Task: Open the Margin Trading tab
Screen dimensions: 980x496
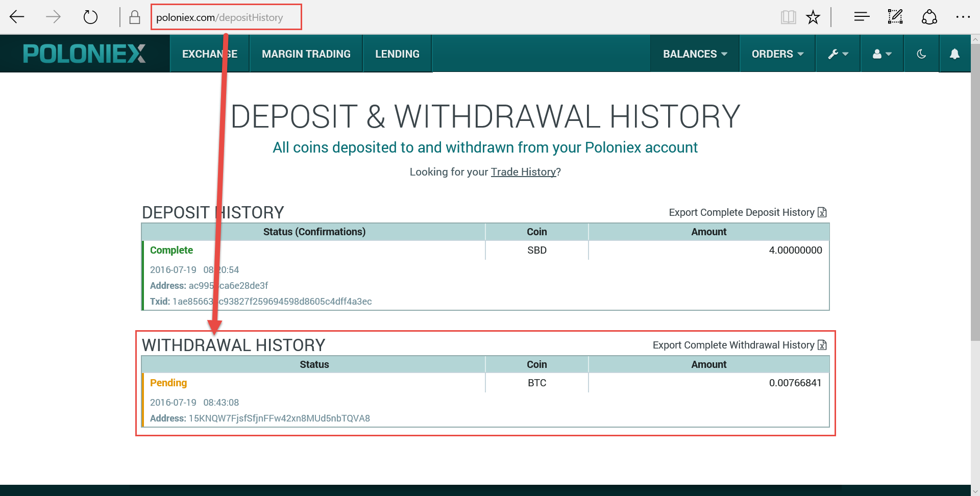Action: (x=306, y=54)
